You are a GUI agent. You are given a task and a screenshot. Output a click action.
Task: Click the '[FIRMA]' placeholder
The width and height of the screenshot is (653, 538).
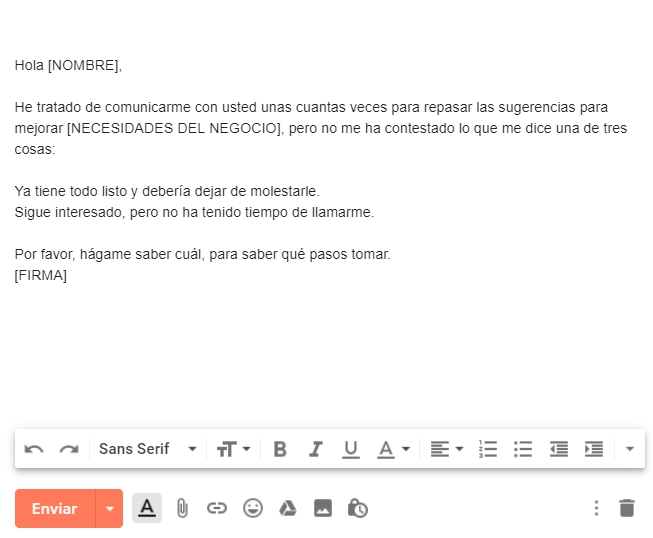tap(41, 275)
